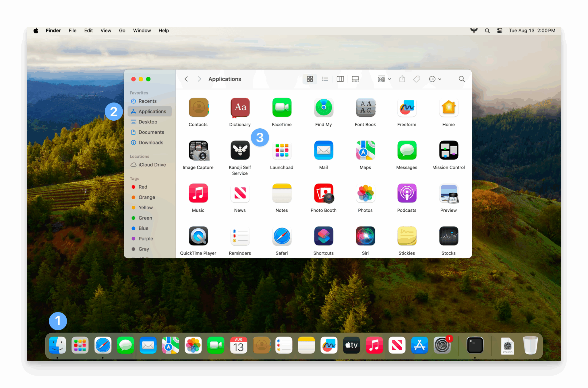Open App Store from the Dock
The image size is (588, 388).
(x=419, y=345)
